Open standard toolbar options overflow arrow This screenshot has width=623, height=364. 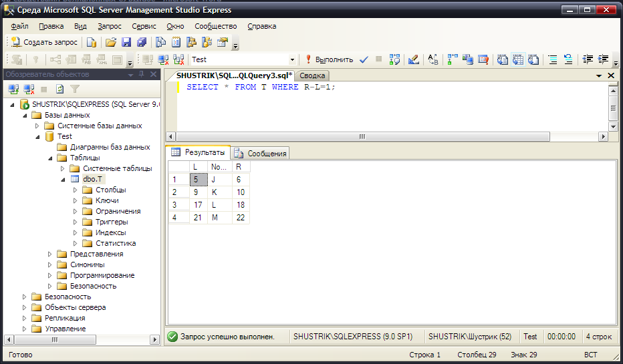(235, 47)
